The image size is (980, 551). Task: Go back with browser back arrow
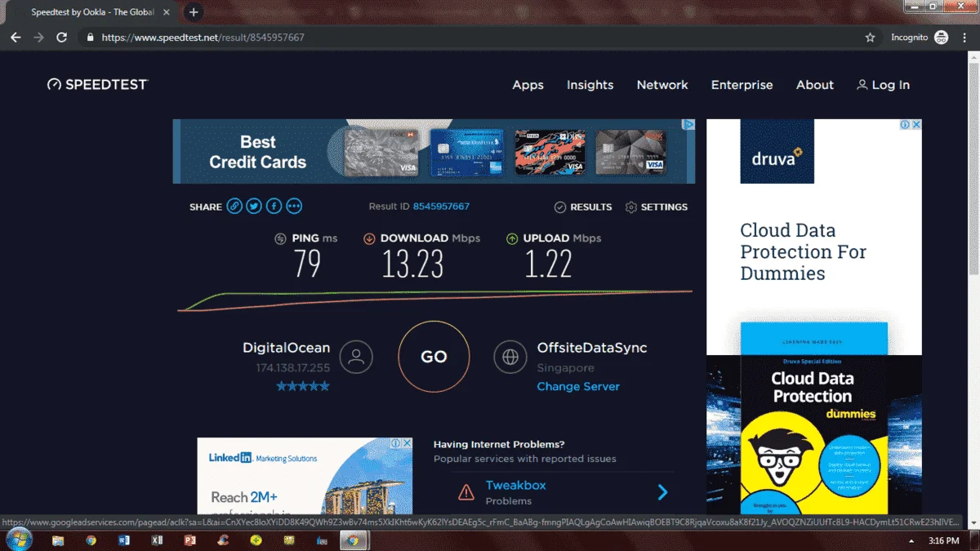pyautogui.click(x=16, y=38)
